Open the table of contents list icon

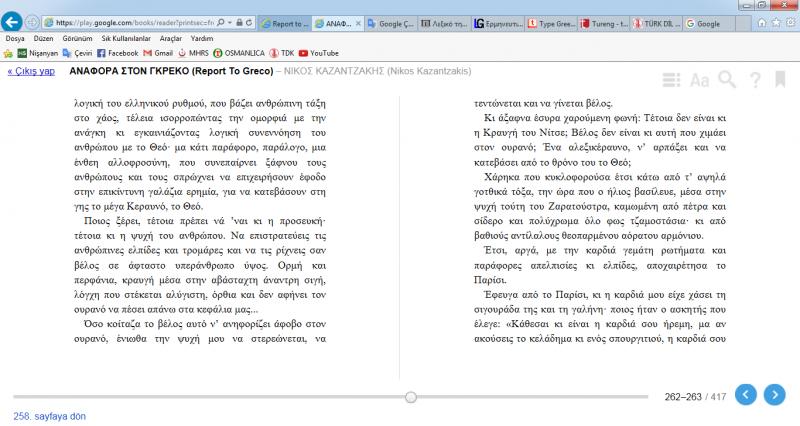671,80
